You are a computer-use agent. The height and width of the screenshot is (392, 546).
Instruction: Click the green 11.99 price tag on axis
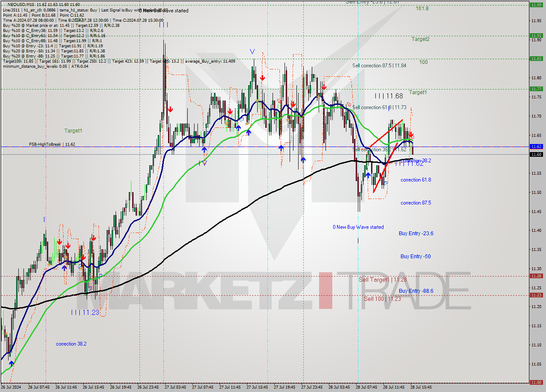click(536, 5)
